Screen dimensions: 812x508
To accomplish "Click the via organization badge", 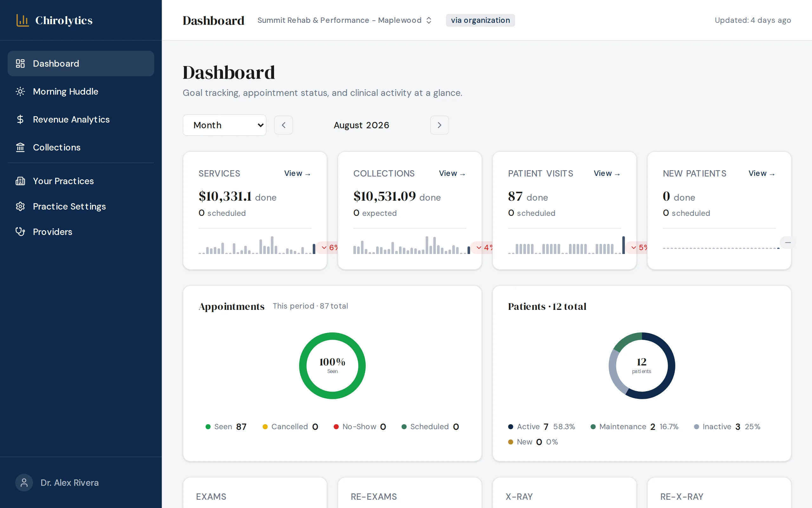I will coord(480,20).
